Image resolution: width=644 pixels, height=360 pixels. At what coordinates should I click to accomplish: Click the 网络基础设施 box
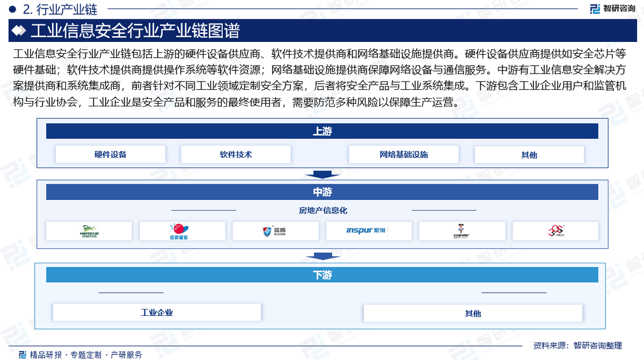(x=404, y=155)
